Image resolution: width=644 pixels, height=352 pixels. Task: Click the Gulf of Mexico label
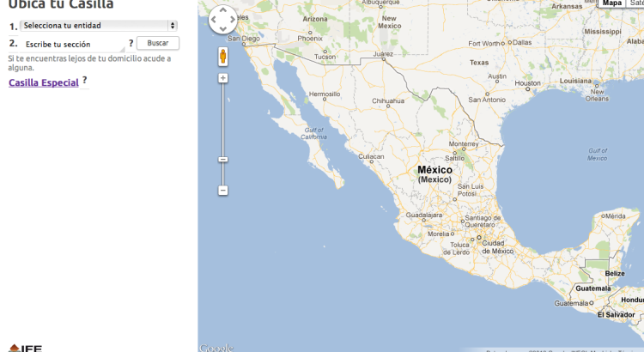click(597, 155)
